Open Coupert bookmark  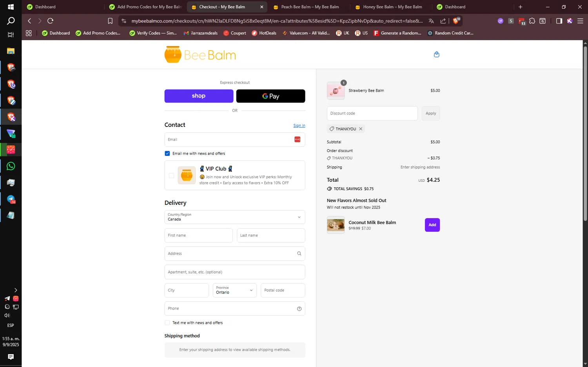[235, 33]
